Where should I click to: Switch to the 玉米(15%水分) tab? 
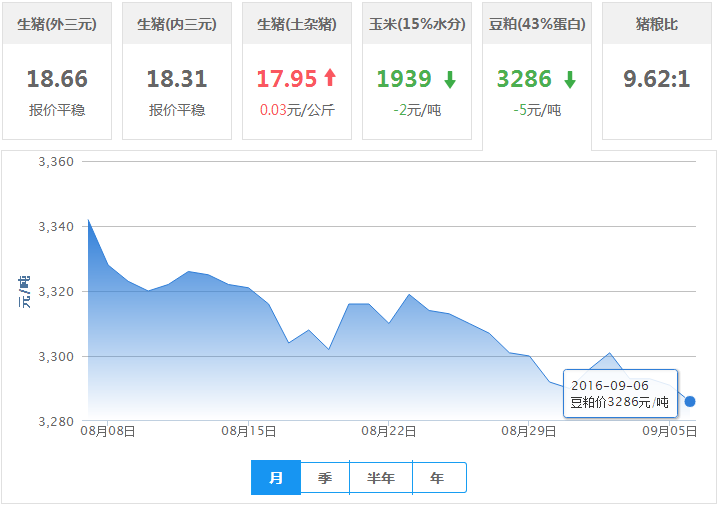coord(417,71)
